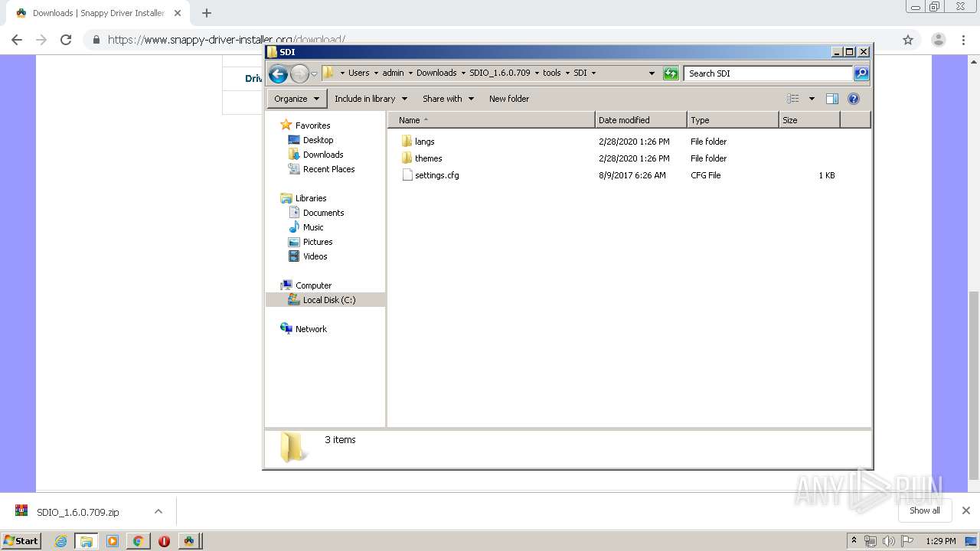
Task: Sort files by the Name column
Action: point(492,120)
